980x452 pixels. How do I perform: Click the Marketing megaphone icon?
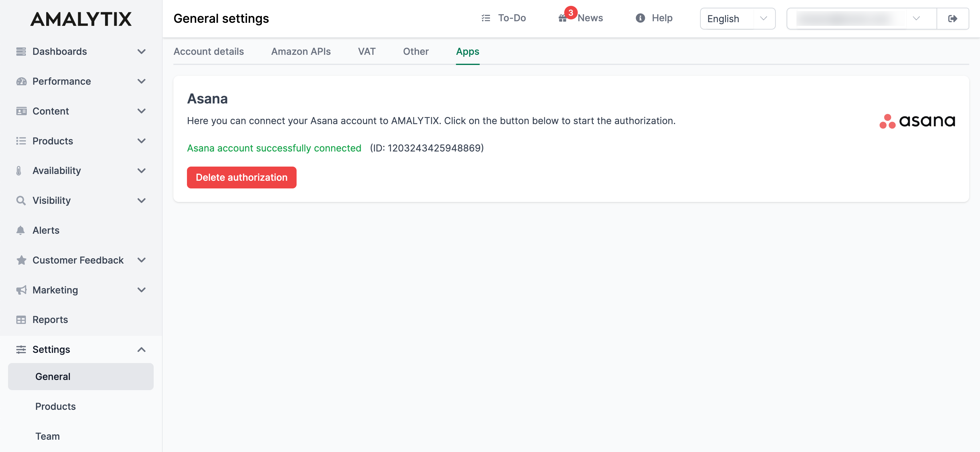[x=21, y=290]
